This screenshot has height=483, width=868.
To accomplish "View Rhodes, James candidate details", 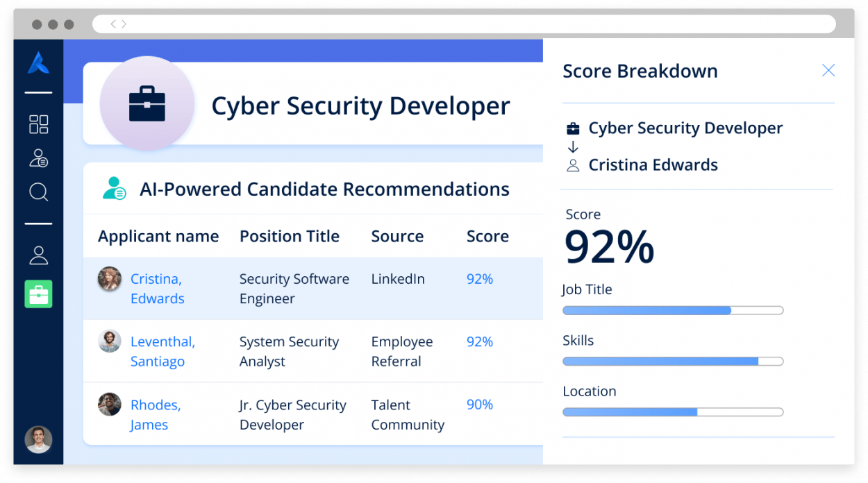I will click(156, 414).
